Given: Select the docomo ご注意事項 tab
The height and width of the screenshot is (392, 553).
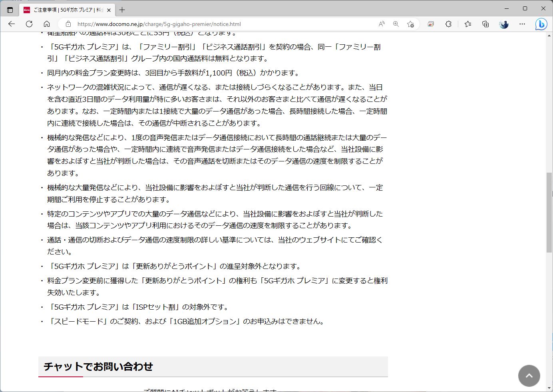Looking at the screenshot, I should coord(68,10).
